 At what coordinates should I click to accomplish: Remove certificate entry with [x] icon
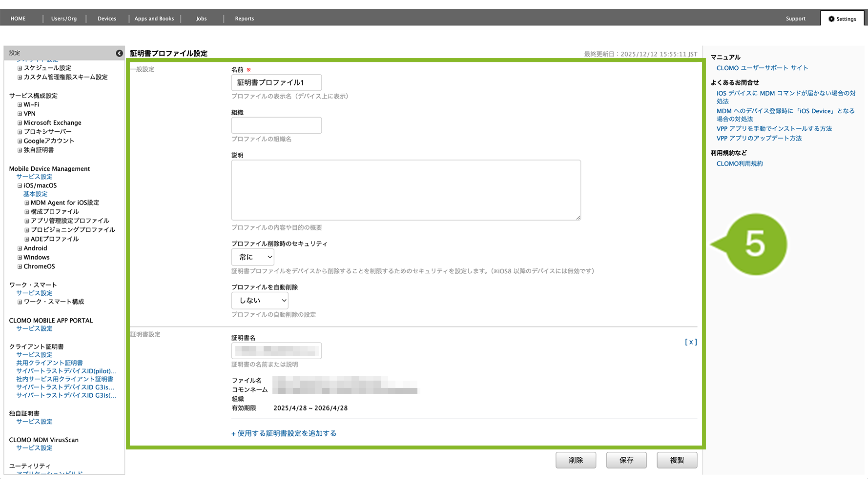tap(690, 342)
